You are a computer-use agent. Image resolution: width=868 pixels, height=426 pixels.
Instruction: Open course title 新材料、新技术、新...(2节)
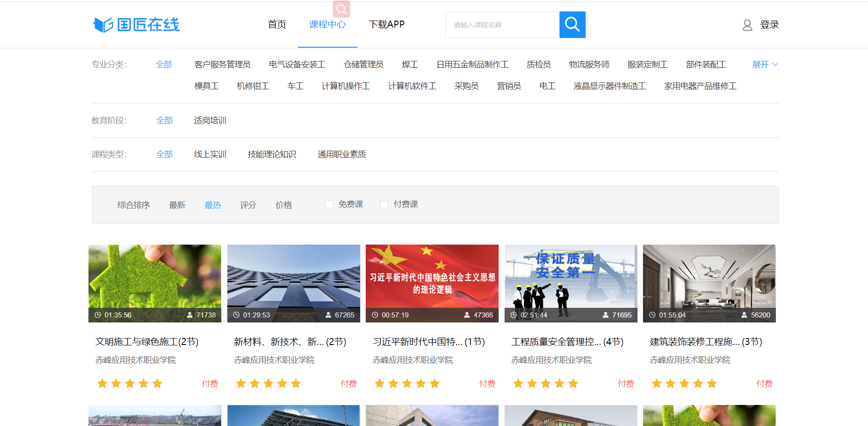pos(290,342)
